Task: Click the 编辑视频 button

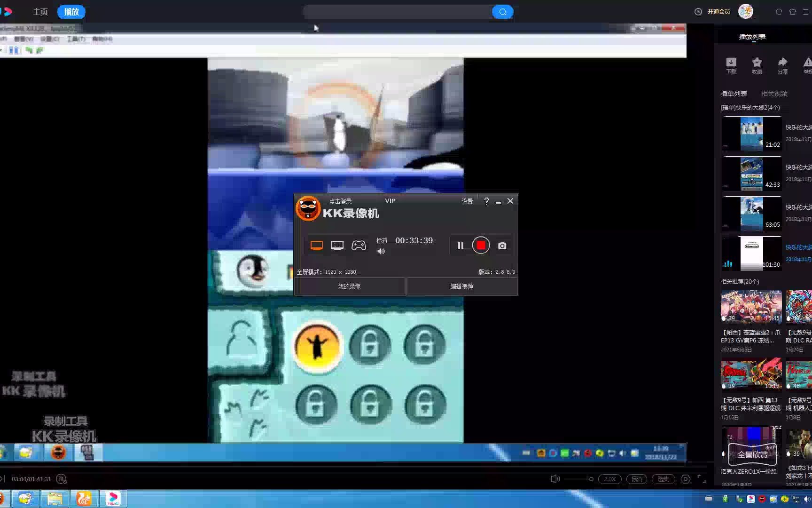Action: (462, 286)
